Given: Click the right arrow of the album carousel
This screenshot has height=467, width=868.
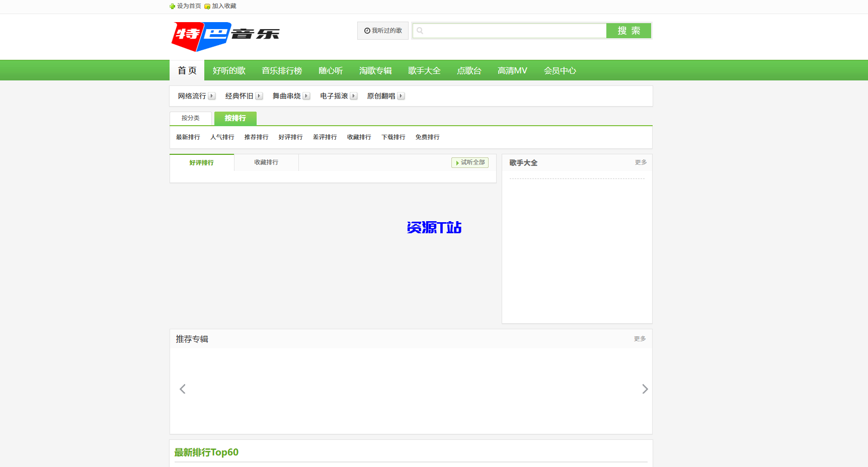Looking at the screenshot, I should [x=645, y=389].
